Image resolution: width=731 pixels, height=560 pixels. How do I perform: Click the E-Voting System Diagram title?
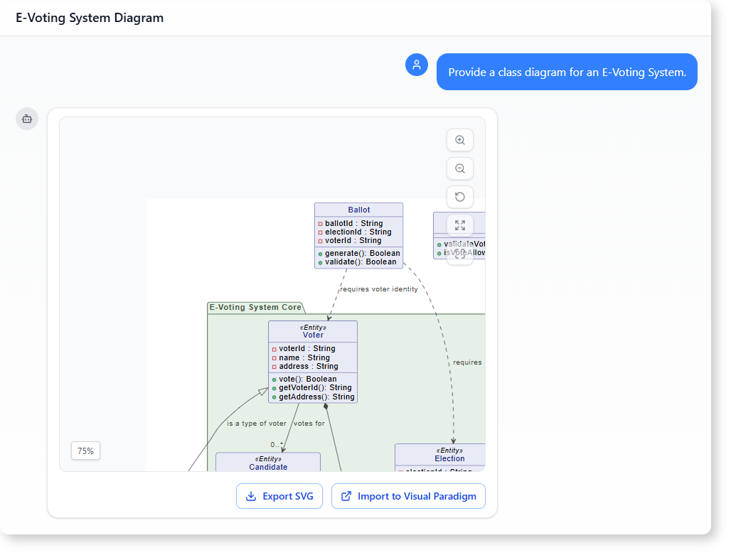[90, 18]
